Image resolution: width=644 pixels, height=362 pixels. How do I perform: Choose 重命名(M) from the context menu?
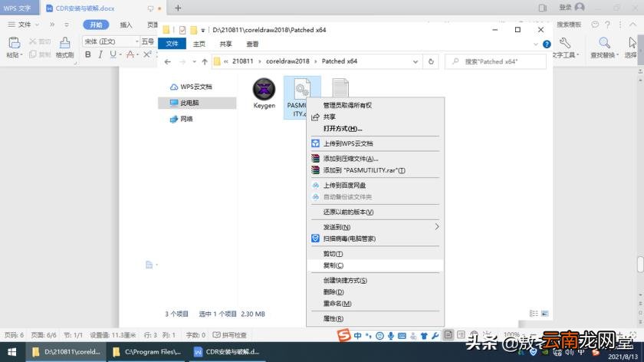coord(376,303)
